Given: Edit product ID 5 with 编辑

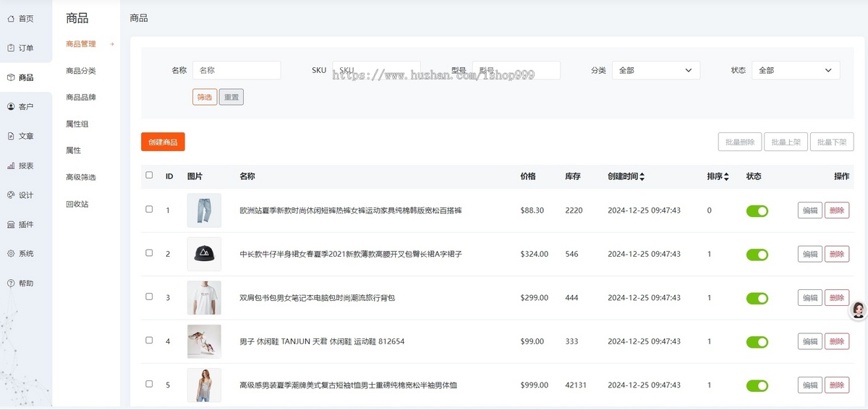Looking at the screenshot, I should tap(810, 385).
